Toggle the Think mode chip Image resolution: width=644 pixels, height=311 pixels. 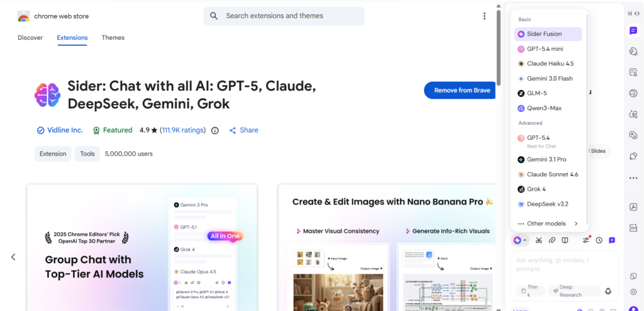coord(530,291)
